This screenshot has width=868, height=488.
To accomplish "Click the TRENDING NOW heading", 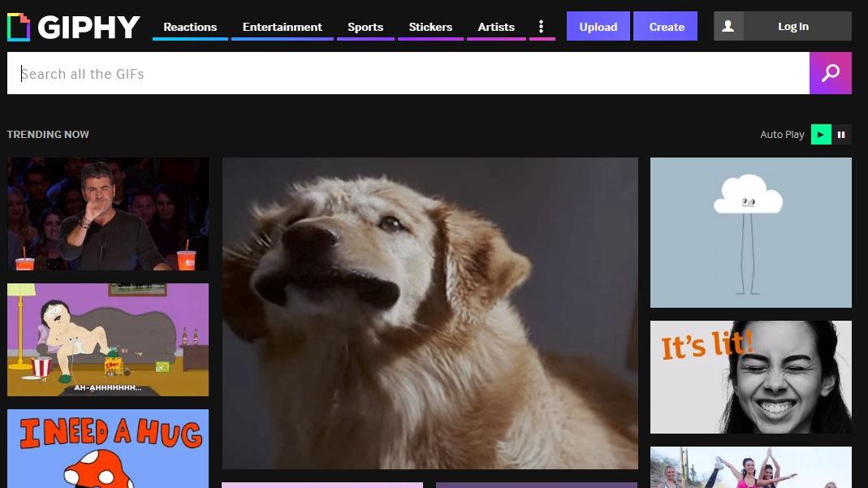I will [48, 135].
